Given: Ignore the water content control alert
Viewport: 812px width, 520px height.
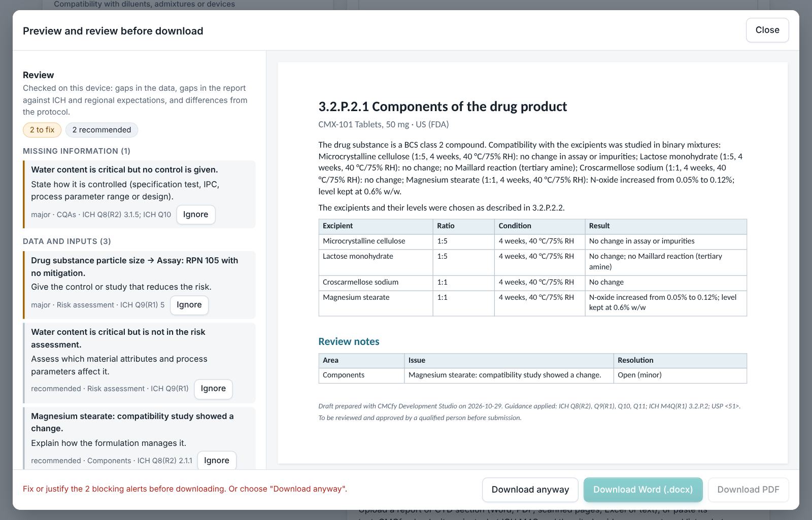Looking at the screenshot, I should (195, 215).
